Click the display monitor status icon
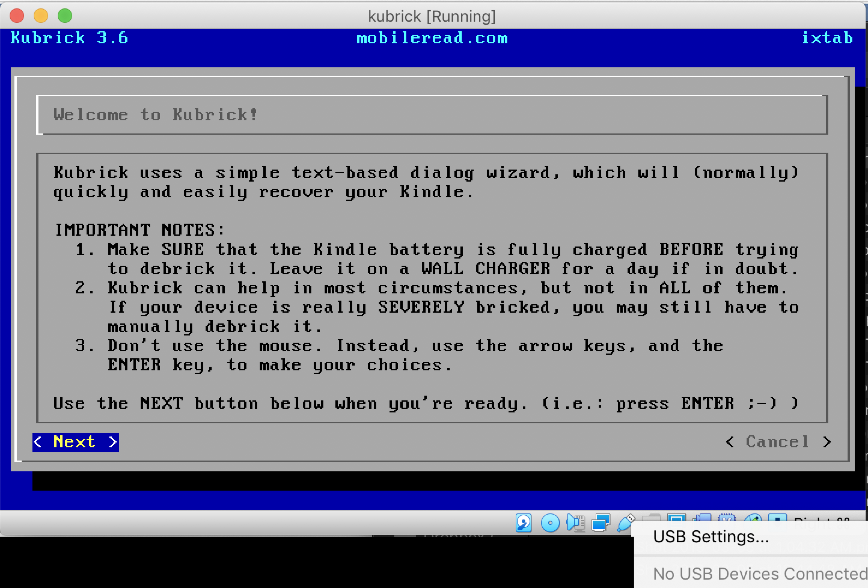Image resolution: width=868 pixels, height=588 pixels. (x=677, y=517)
